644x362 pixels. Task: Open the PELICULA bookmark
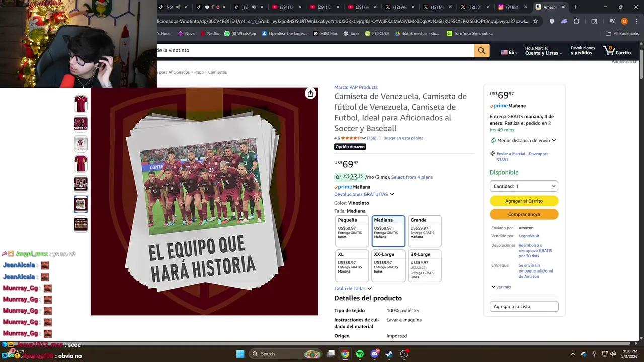377,34
